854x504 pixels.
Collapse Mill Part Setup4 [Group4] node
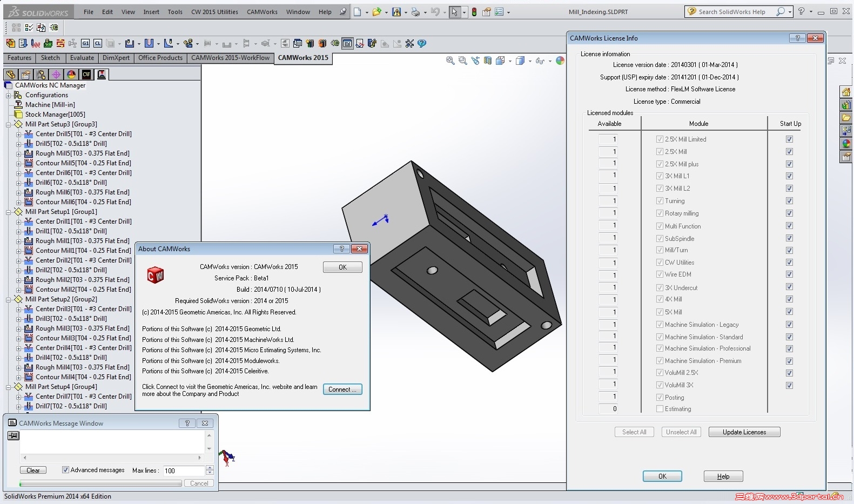9,387
